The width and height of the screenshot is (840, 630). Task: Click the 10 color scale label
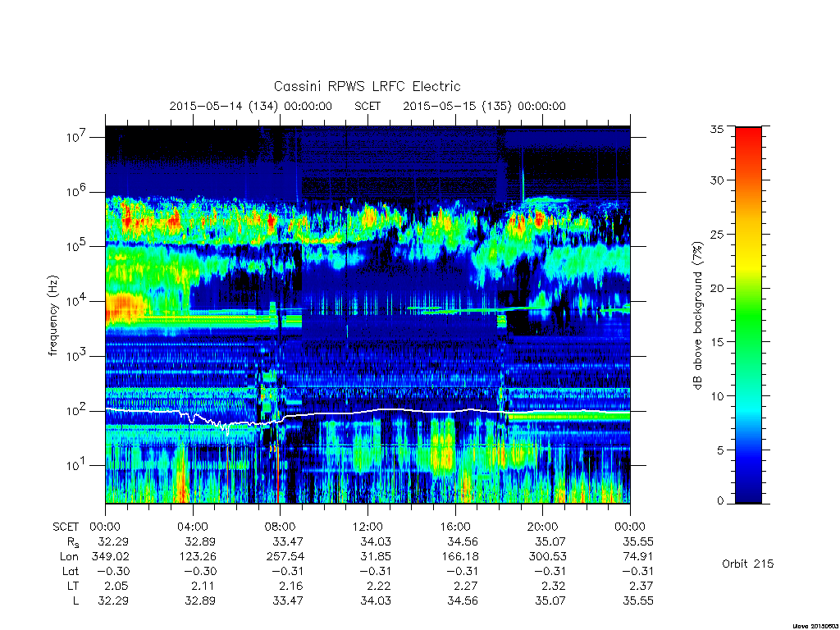coord(716,396)
